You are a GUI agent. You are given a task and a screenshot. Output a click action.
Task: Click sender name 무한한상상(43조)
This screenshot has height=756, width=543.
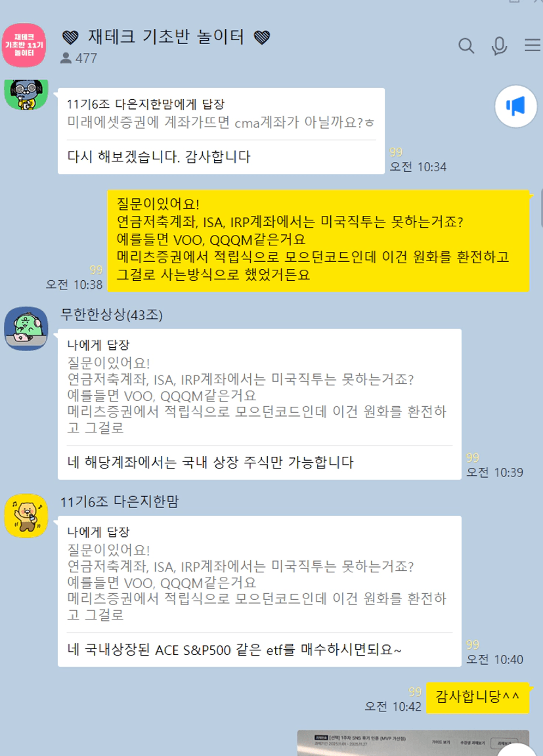point(112,315)
